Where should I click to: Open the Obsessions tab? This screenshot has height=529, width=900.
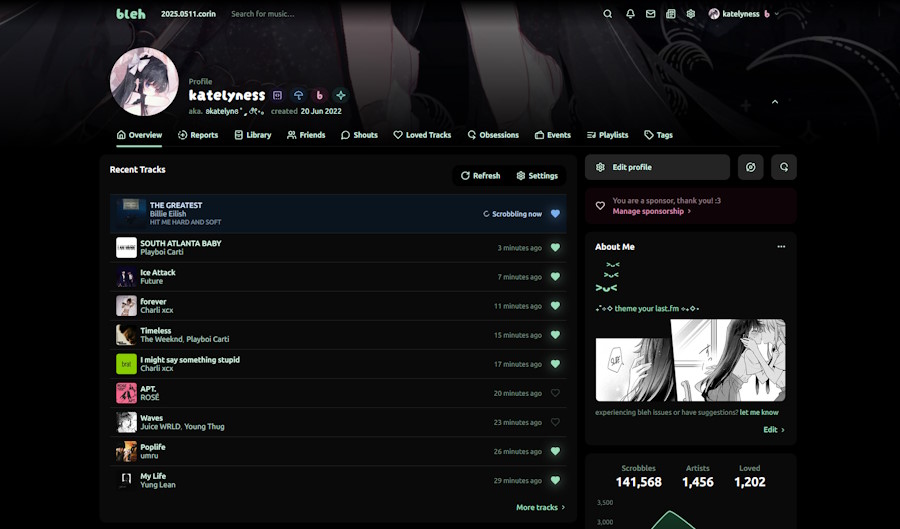(x=493, y=135)
